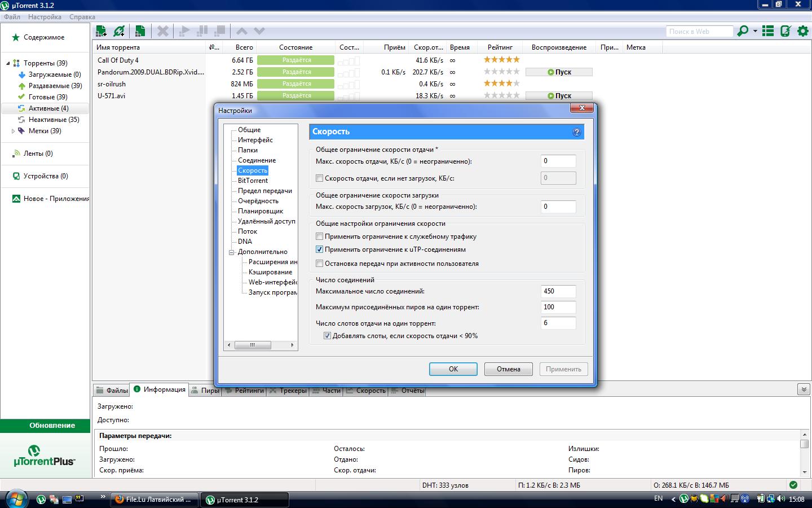Collapse the Дополнительно settings node

[x=231, y=252]
